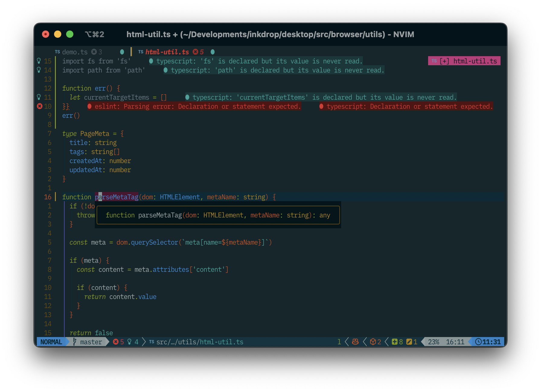Click the parseMetaTag hover signature popup

(218, 215)
